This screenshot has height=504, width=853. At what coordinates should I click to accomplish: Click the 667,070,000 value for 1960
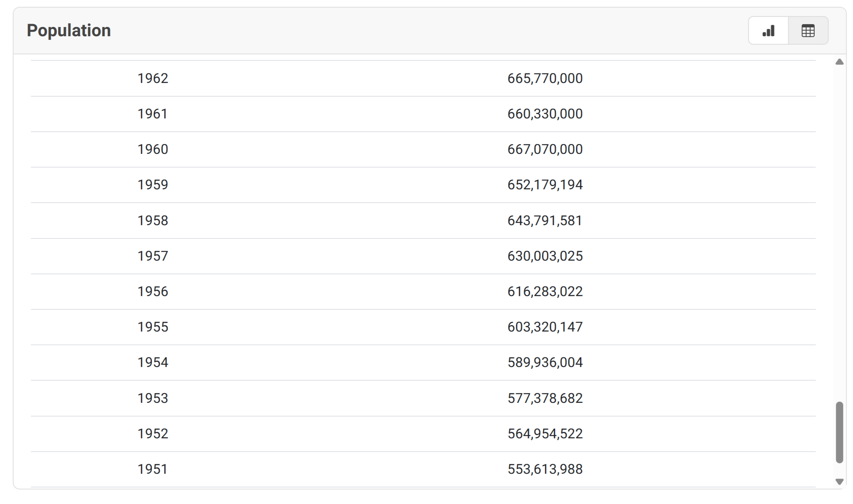pyautogui.click(x=545, y=149)
